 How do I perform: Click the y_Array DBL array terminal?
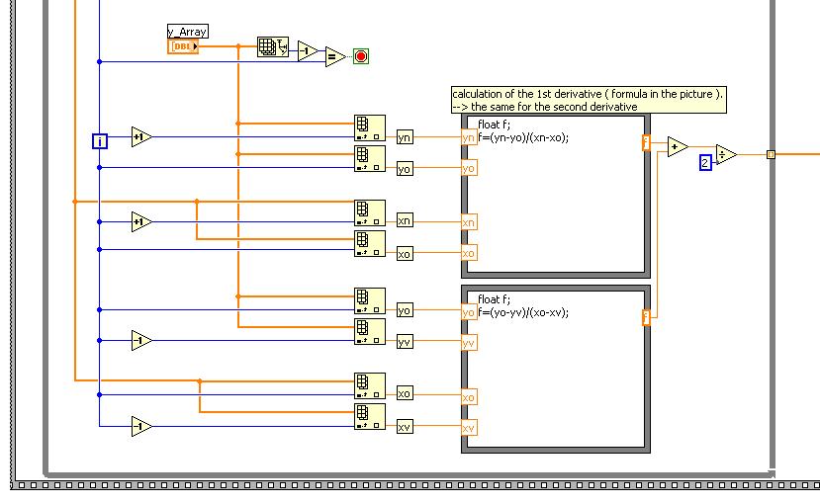point(183,46)
